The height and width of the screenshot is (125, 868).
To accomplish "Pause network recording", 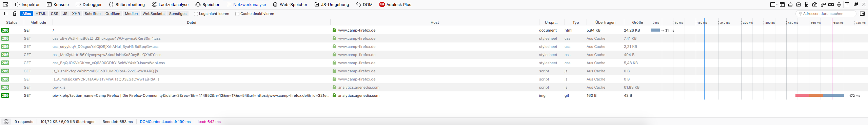I will 6,14.
